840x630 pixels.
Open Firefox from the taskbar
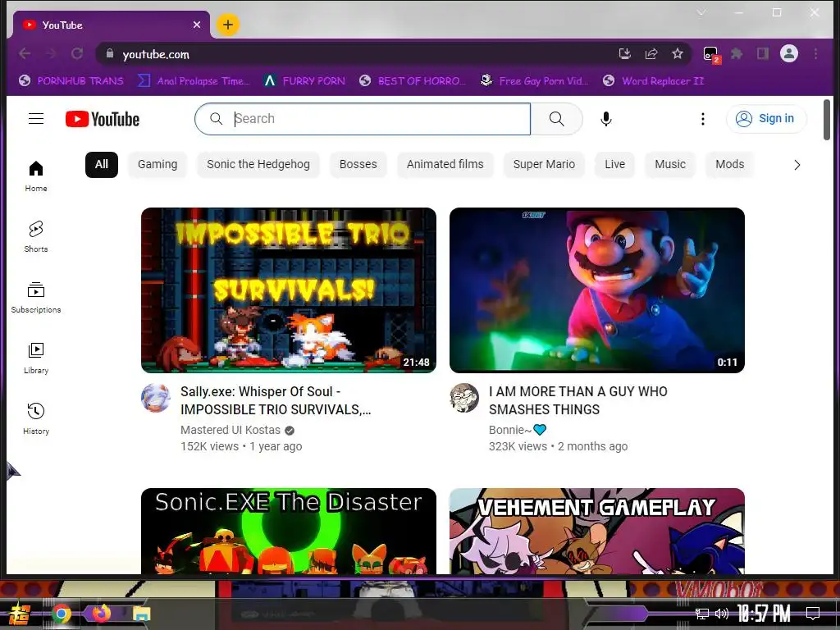click(102, 614)
